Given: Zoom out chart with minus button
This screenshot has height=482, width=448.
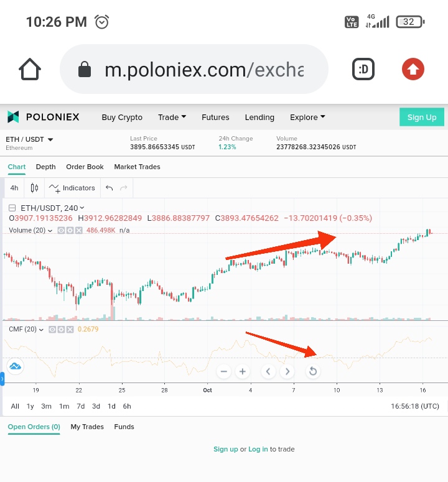Looking at the screenshot, I should point(224,371).
